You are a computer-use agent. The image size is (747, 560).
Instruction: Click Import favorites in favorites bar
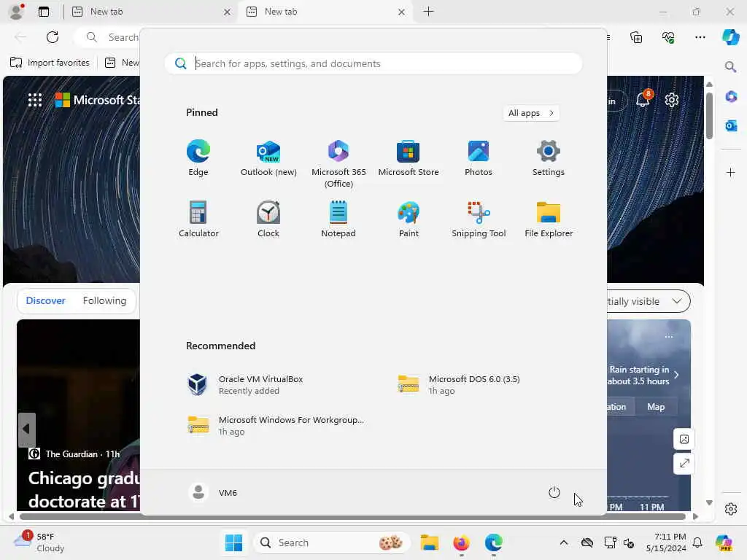50,63
